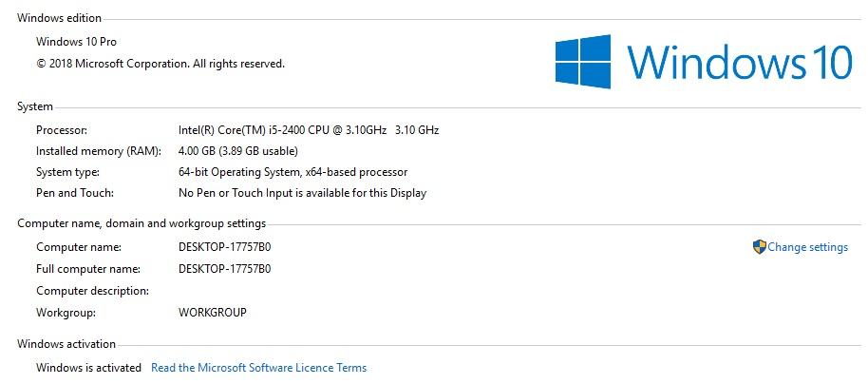
Task: Click the Windows 10 Pro edition text
Action: (77, 42)
